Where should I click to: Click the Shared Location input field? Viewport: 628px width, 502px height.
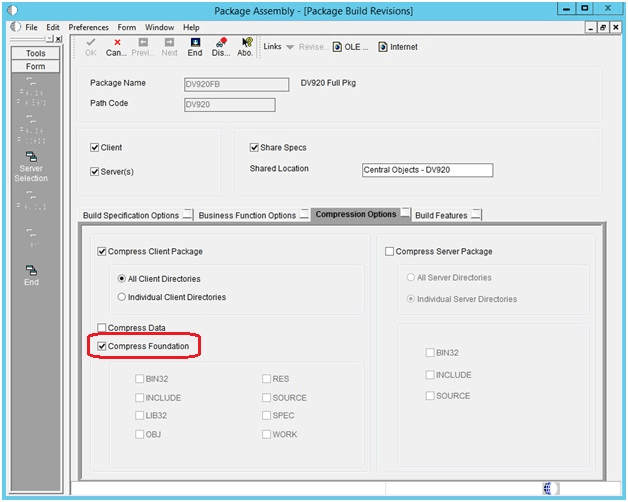pyautogui.click(x=427, y=170)
